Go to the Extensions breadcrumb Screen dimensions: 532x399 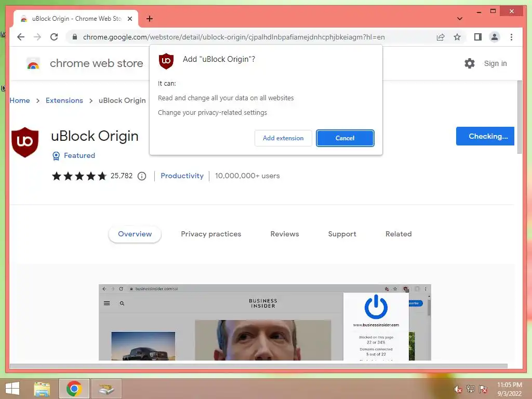[64, 100]
